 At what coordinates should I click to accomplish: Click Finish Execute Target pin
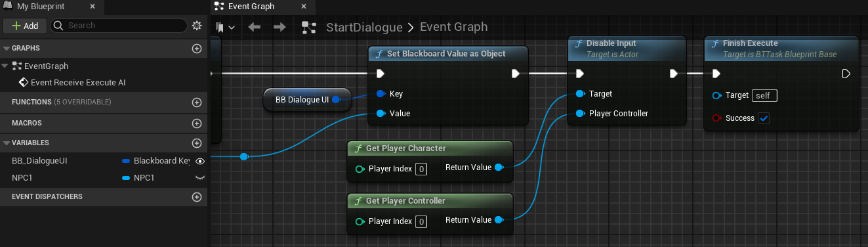716,96
